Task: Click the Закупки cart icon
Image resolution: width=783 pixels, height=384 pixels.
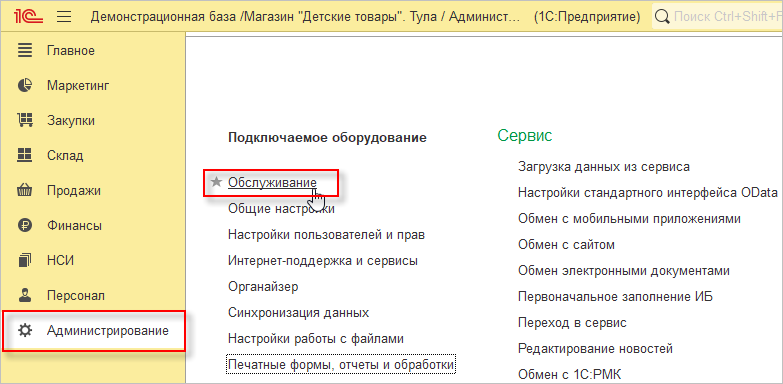Action: point(24,120)
